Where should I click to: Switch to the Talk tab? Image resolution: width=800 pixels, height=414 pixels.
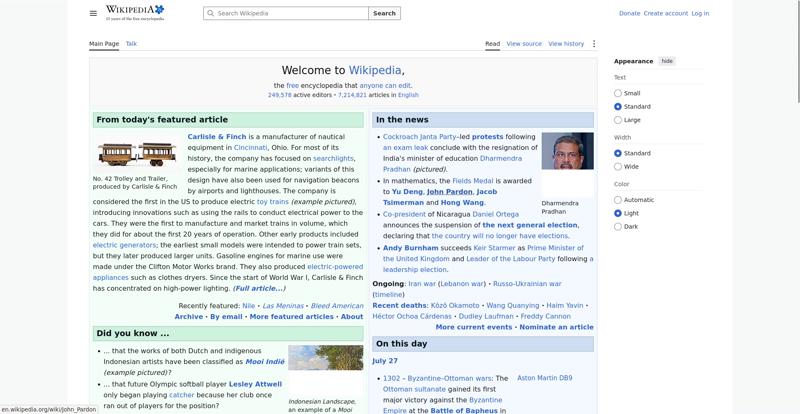click(x=131, y=44)
